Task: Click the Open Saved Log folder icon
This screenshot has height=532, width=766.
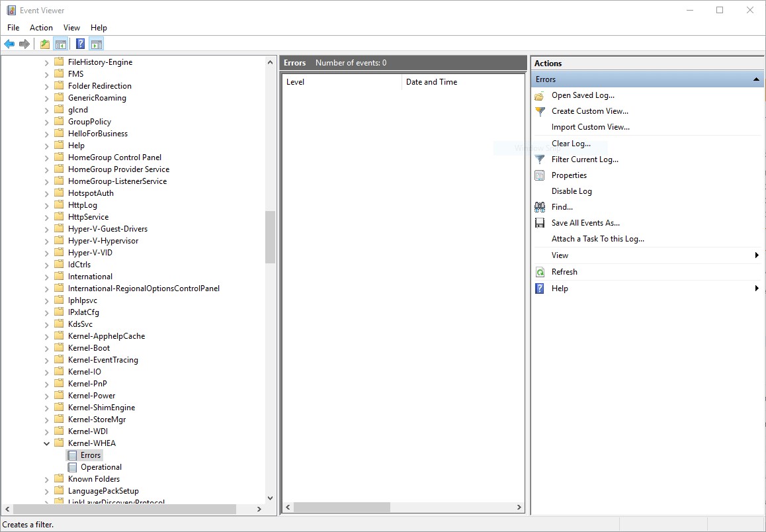Action: (539, 96)
